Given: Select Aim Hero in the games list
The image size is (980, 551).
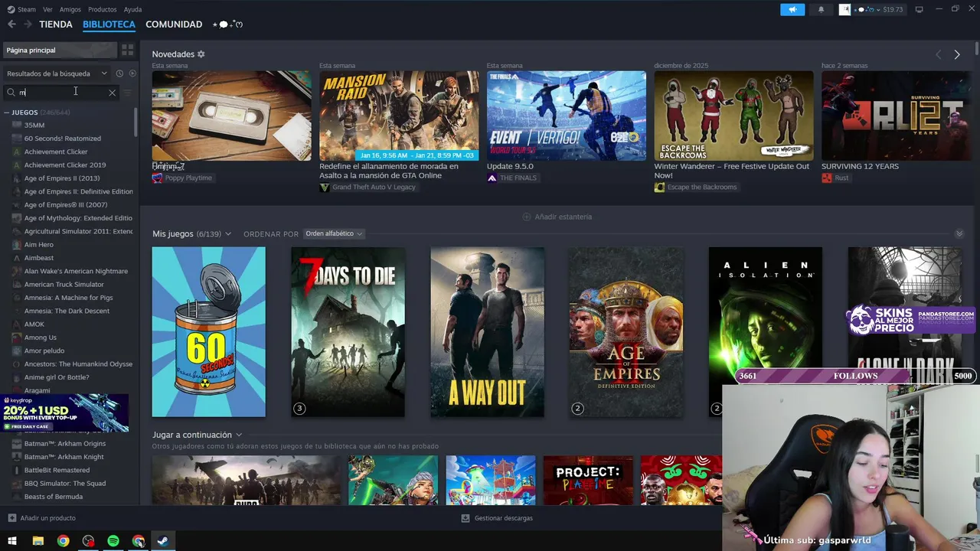Looking at the screenshot, I should (x=39, y=245).
